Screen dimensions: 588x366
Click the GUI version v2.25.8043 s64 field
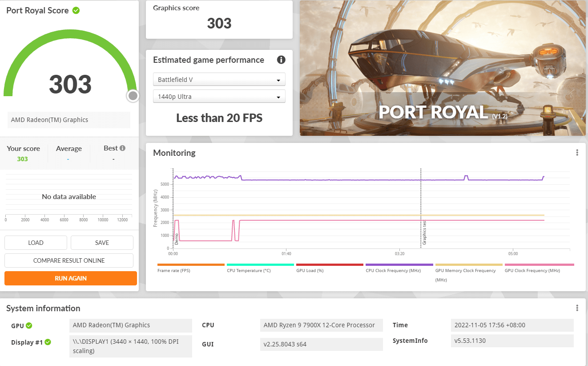pos(321,344)
